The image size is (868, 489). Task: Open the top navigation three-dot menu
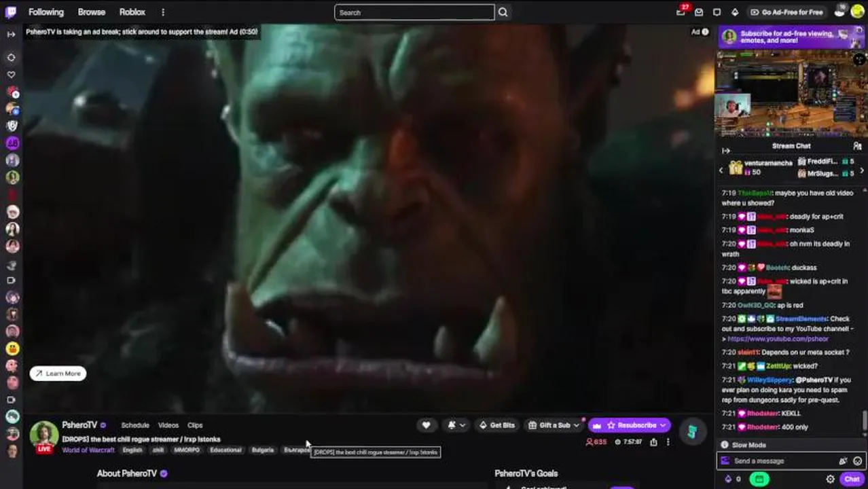163,12
